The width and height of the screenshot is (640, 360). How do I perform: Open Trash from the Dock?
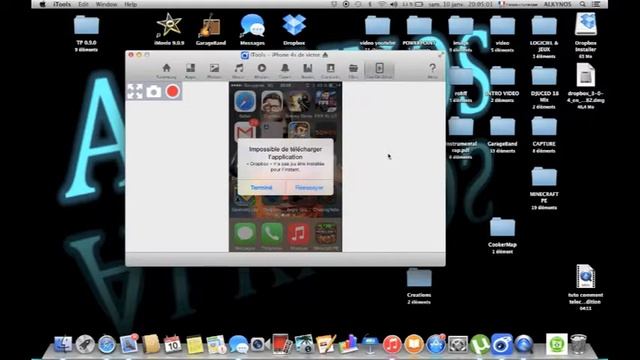578,344
